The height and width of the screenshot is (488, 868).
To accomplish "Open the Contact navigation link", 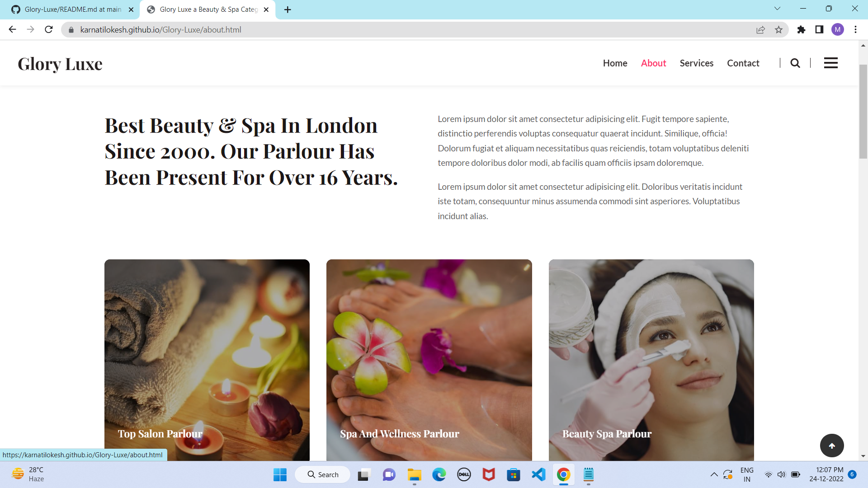I will (x=743, y=63).
